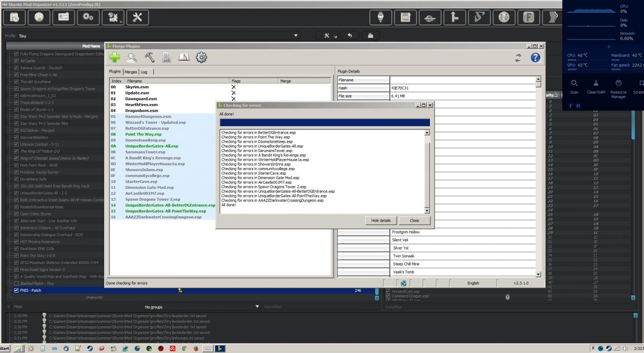Screen dimensions: 644x353
Task: Switch to the Merges tab
Action: coord(130,72)
